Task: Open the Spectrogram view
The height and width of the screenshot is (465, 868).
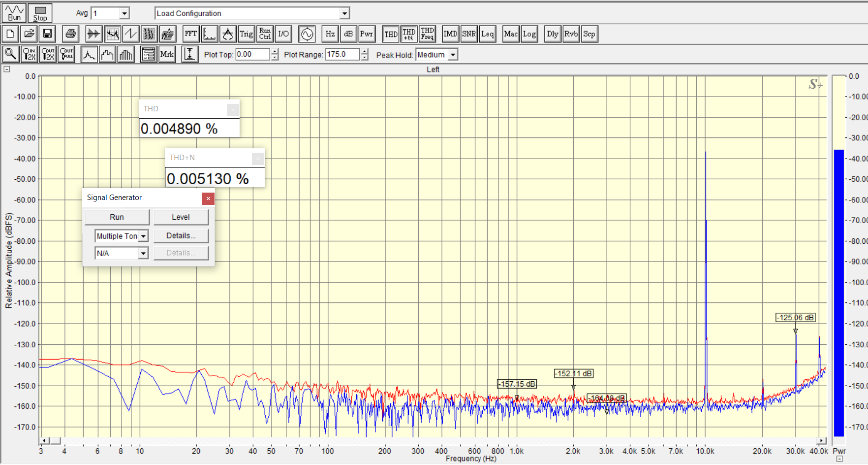Action: tap(149, 34)
